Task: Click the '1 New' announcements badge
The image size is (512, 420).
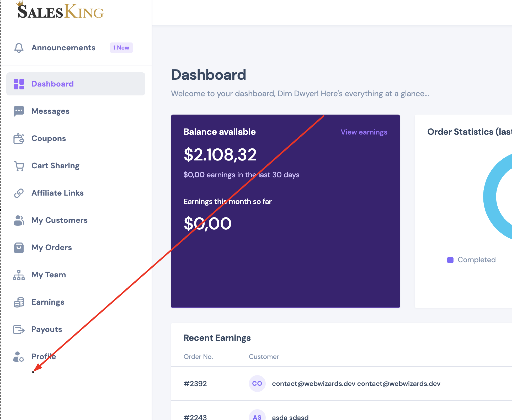Action: pos(121,48)
